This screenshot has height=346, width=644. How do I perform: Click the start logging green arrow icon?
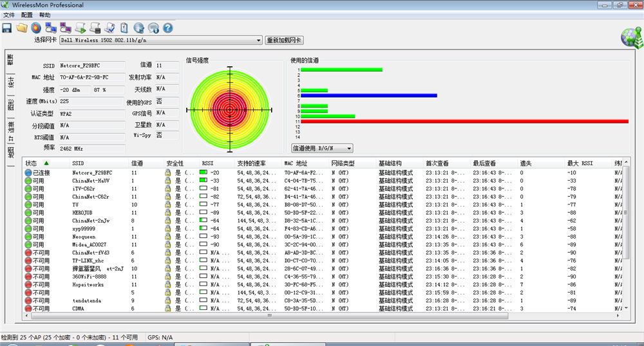pyautogui.click(x=80, y=28)
